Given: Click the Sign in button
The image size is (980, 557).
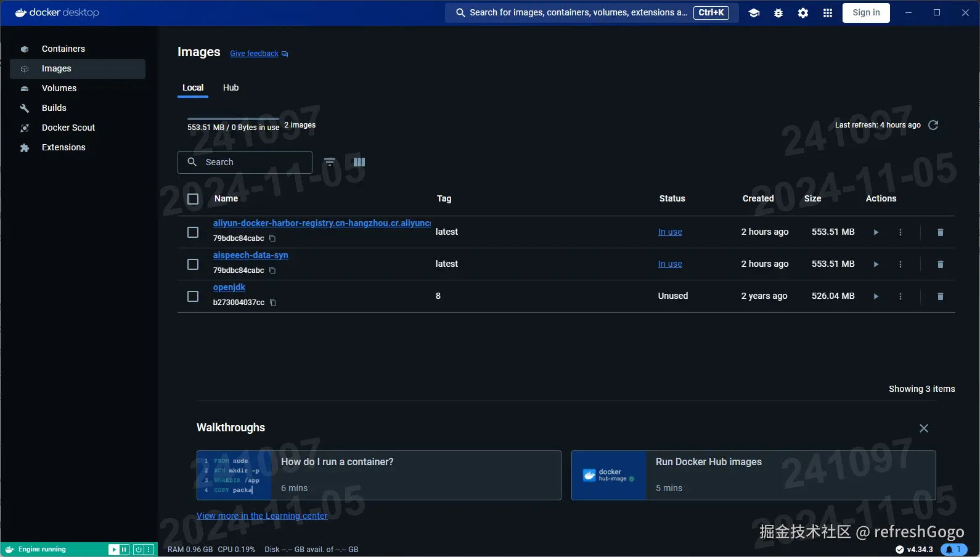Looking at the screenshot, I should click(x=866, y=12).
